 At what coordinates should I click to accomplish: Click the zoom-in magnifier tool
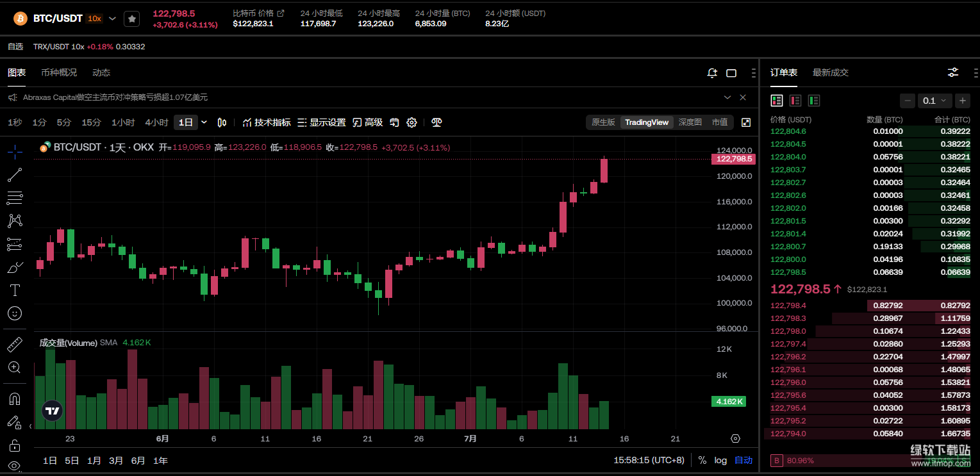[15, 368]
